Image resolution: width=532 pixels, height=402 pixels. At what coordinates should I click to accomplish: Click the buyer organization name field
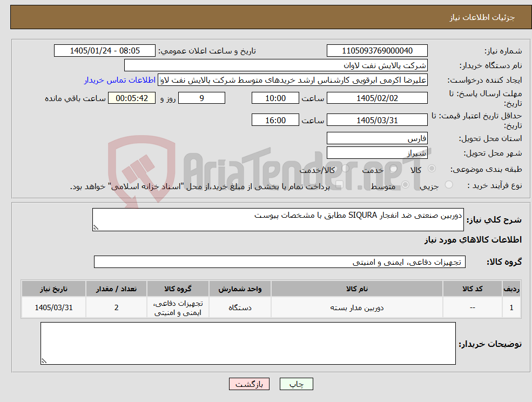(276, 65)
